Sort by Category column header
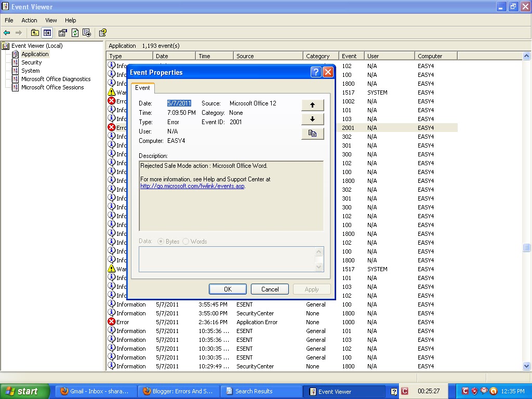 [321, 56]
